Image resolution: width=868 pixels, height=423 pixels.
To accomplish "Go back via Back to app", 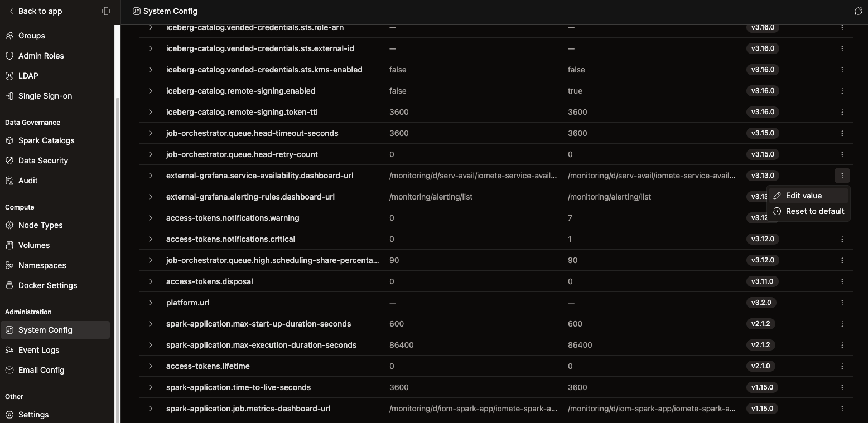I will [x=35, y=11].
